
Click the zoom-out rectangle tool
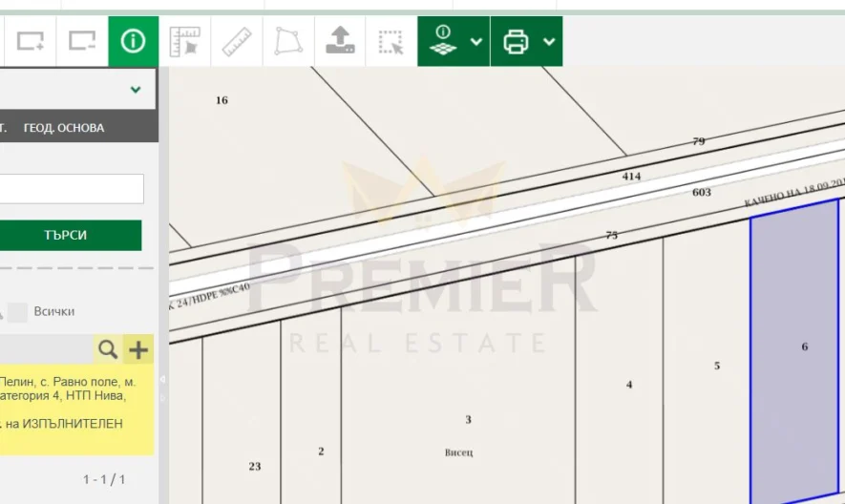click(82, 41)
